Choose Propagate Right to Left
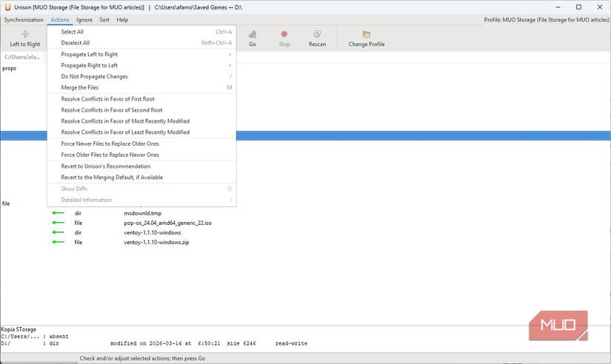This screenshot has height=364, width=611. [141, 65]
